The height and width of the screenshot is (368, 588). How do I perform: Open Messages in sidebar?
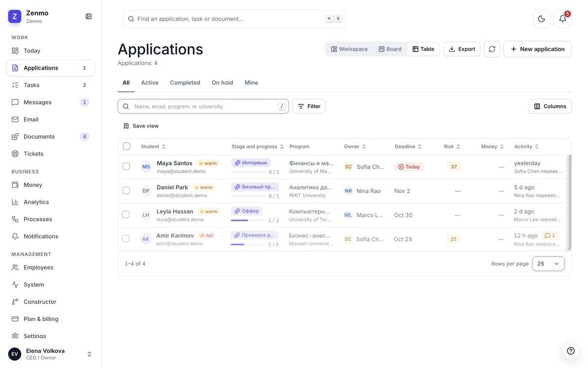click(x=50, y=102)
